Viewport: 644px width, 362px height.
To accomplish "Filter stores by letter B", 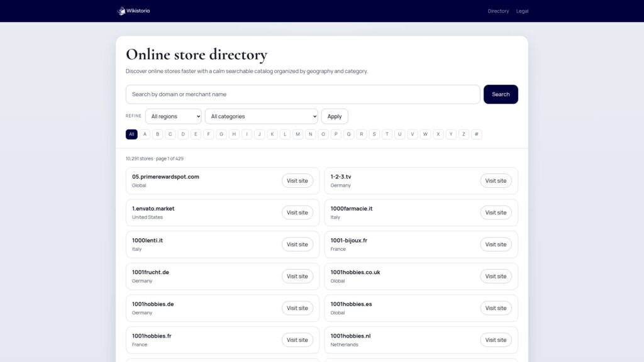I will [157, 134].
